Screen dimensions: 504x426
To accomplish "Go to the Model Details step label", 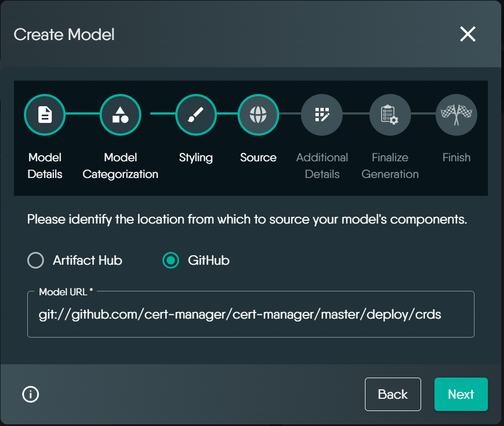I will click(45, 166).
